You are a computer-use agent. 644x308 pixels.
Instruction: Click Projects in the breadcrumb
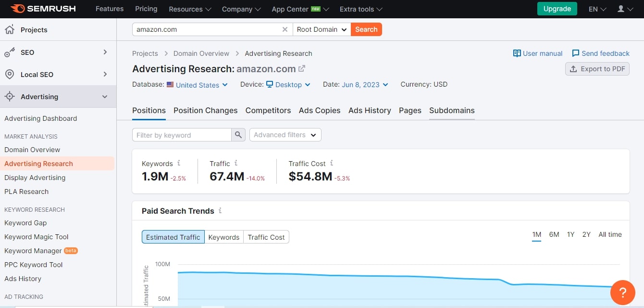145,53
